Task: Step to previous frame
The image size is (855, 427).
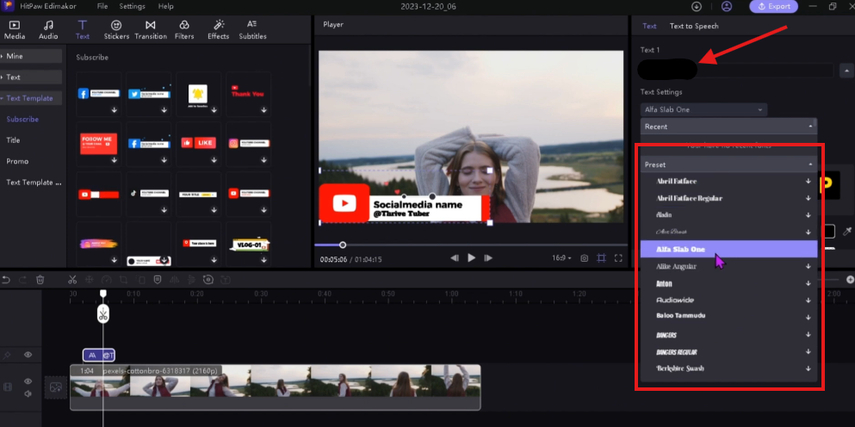Action: click(454, 258)
